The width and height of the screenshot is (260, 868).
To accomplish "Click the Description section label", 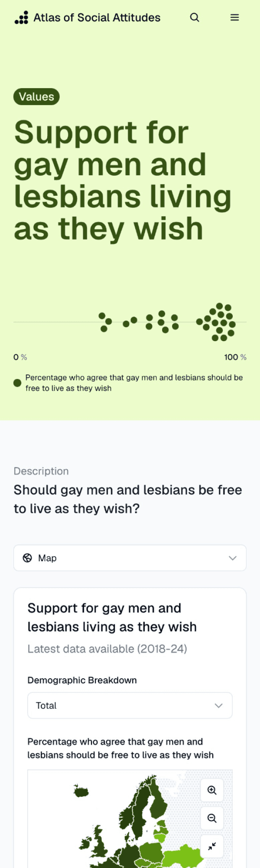I will [41, 471].
